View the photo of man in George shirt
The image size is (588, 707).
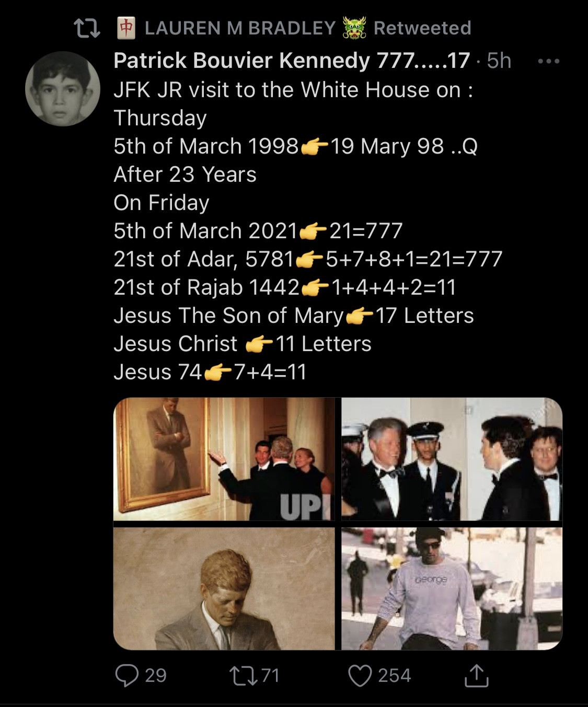(452, 588)
